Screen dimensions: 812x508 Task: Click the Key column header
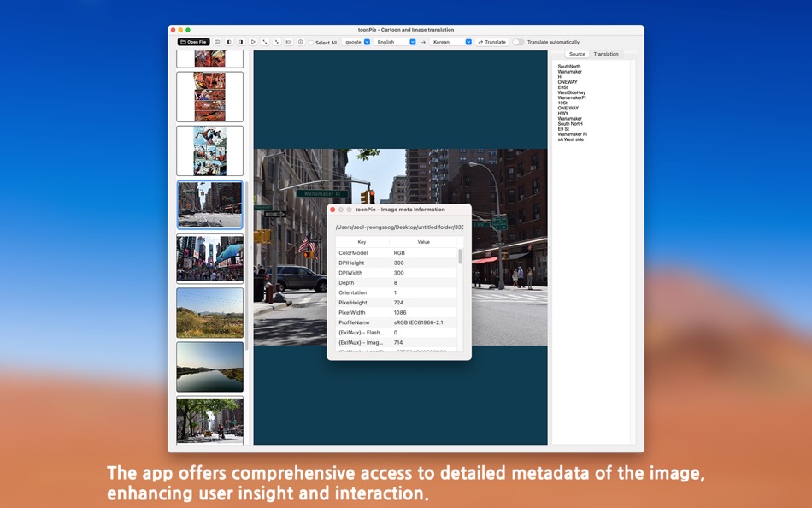tap(362, 242)
